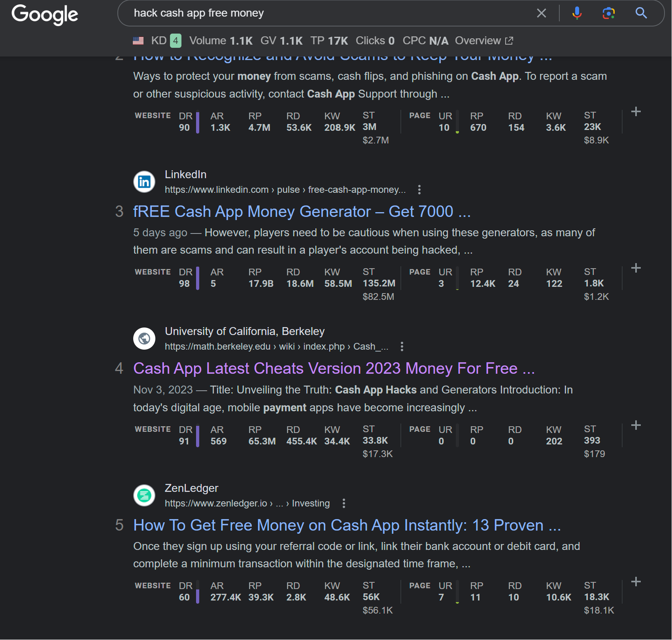
Task: Click the ZenLedger favicon
Action: pyautogui.click(x=144, y=495)
